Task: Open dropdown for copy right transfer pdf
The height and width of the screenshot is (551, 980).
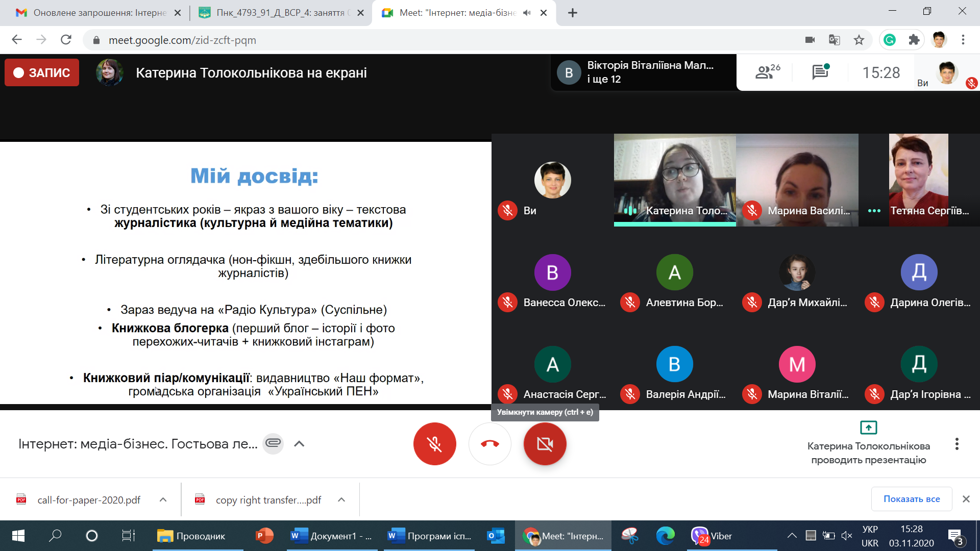Action: [341, 500]
